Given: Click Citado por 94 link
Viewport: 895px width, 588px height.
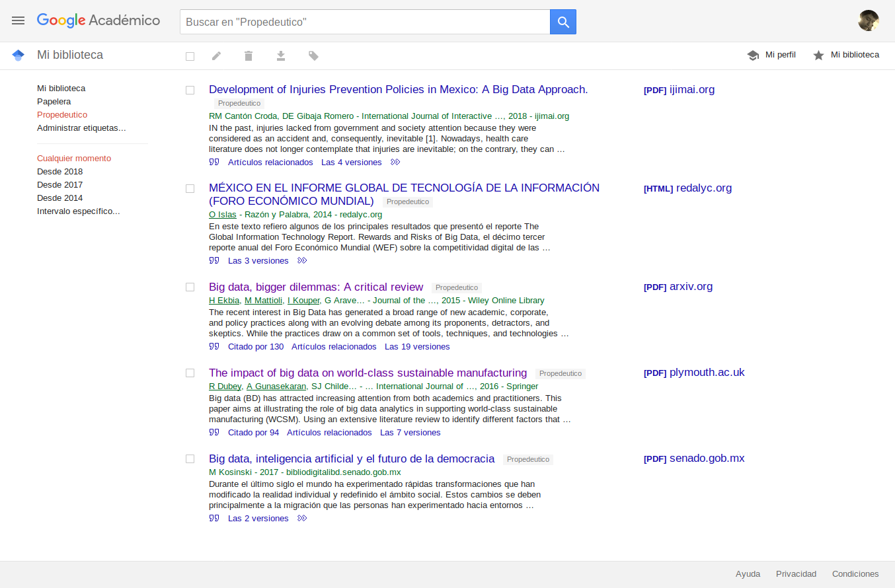Looking at the screenshot, I should point(253,432).
